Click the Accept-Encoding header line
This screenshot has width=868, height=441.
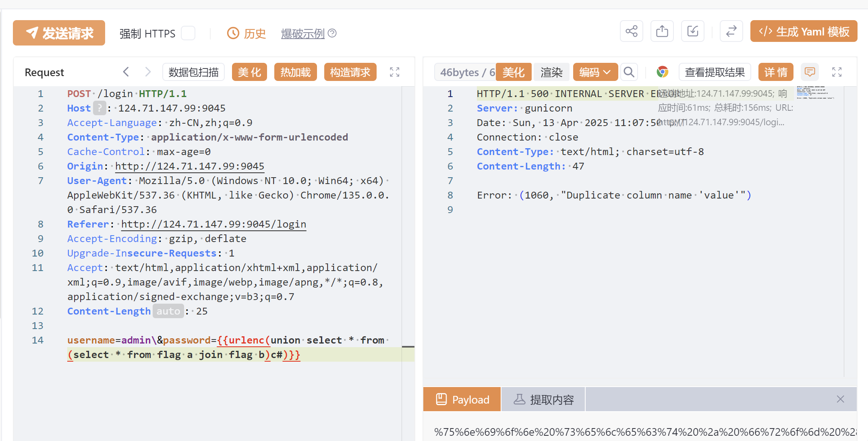click(157, 238)
